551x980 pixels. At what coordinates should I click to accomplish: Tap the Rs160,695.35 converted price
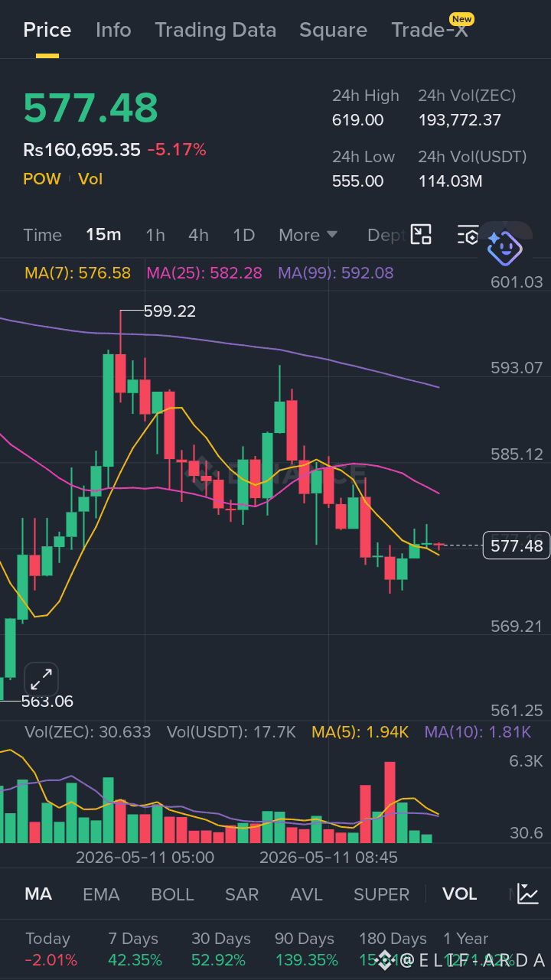click(x=82, y=150)
